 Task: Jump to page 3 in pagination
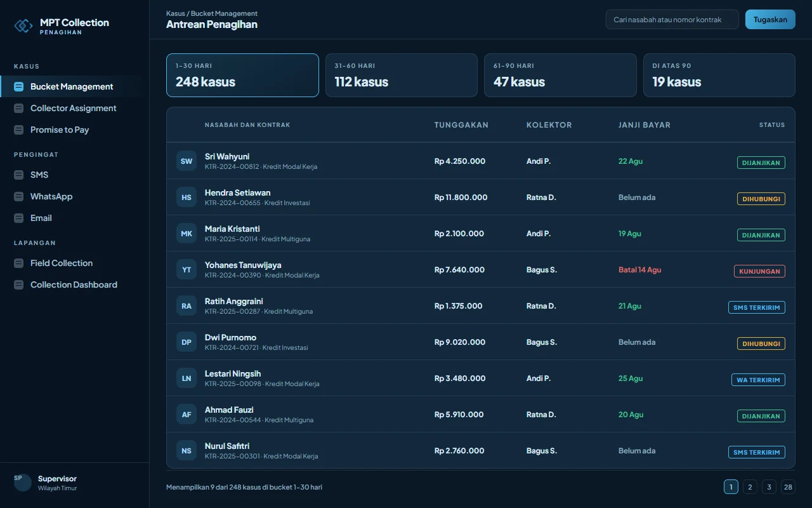[x=769, y=487]
